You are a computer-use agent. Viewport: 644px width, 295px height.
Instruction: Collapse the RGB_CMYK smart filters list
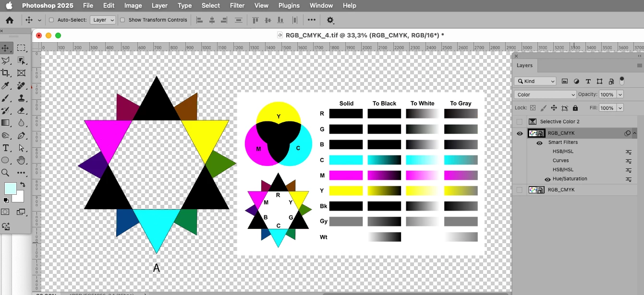pyautogui.click(x=635, y=133)
